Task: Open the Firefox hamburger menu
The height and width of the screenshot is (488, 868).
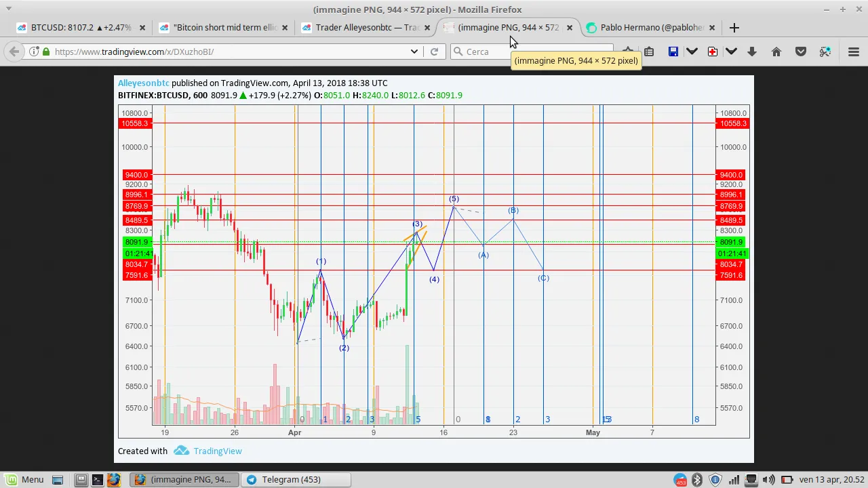Action: point(854,52)
